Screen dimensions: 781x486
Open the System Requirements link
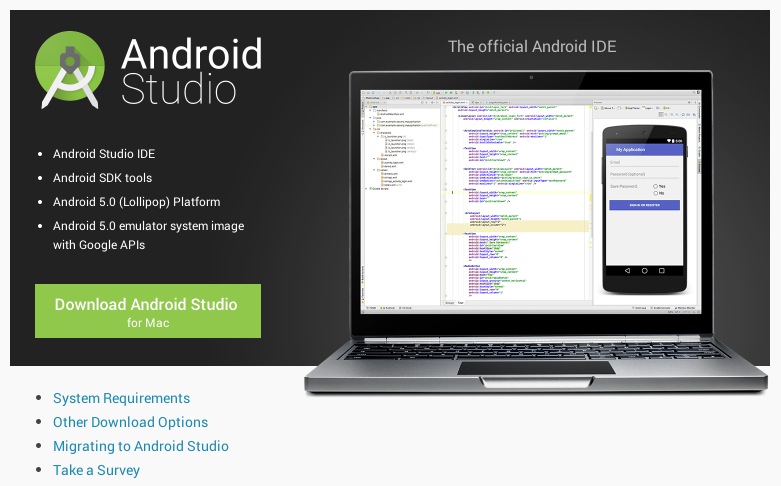click(121, 398)
